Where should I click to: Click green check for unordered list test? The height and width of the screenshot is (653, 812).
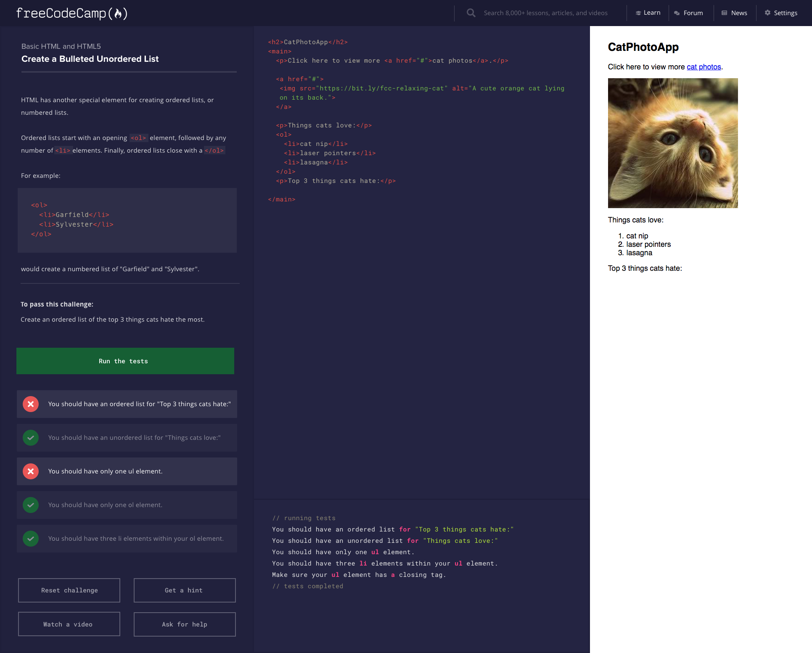31,438
